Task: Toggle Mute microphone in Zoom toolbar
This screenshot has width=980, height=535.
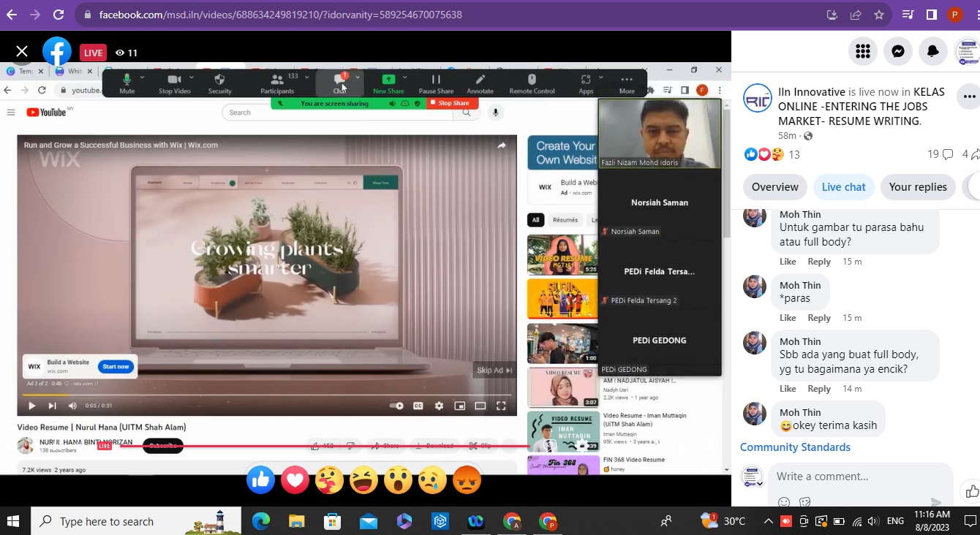Action: [x=127, y=83]
